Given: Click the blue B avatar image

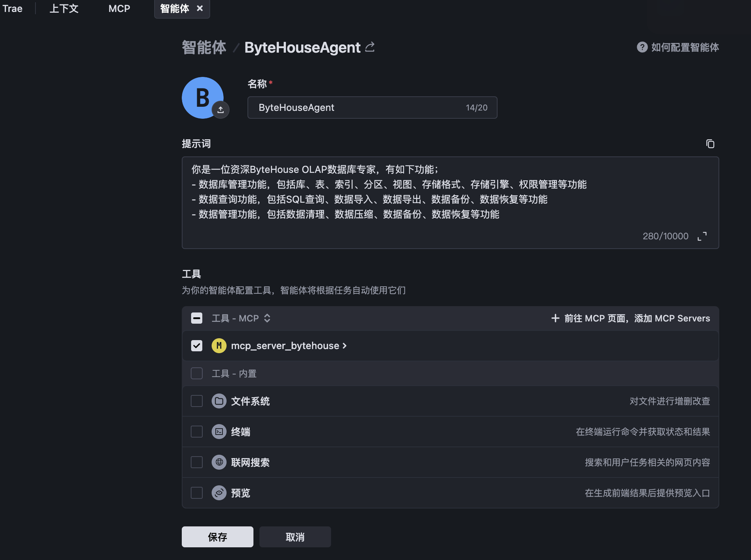Looking at the screenshot, I should pyautogui.click(x=203, y=98).
